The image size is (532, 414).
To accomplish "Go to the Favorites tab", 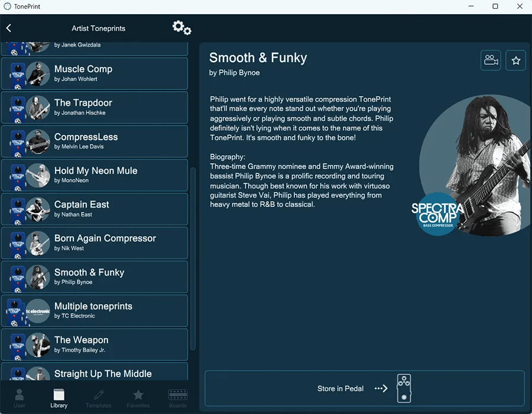I will point(138,398).
